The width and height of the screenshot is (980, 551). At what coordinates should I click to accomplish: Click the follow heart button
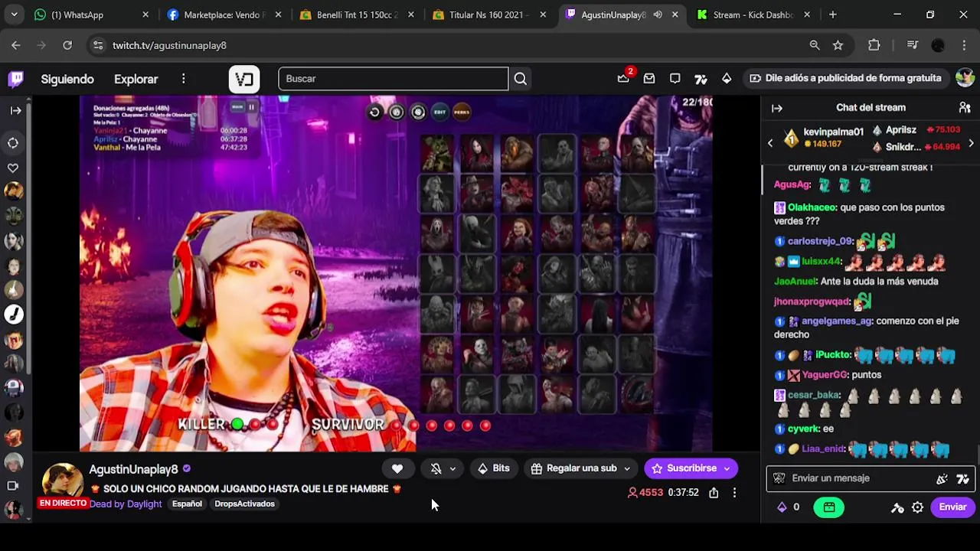[x=397, y=468]
